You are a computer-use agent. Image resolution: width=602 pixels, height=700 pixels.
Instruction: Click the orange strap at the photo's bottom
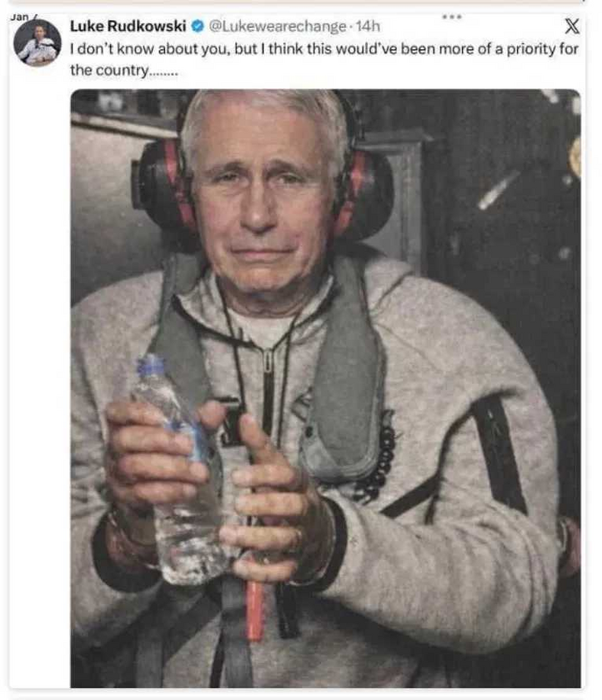255,611
